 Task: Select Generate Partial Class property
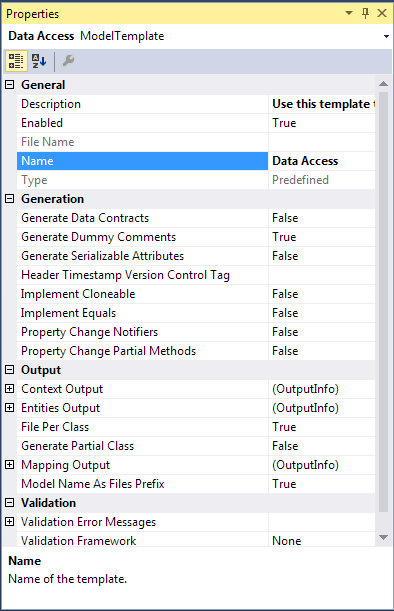[142, 446]
